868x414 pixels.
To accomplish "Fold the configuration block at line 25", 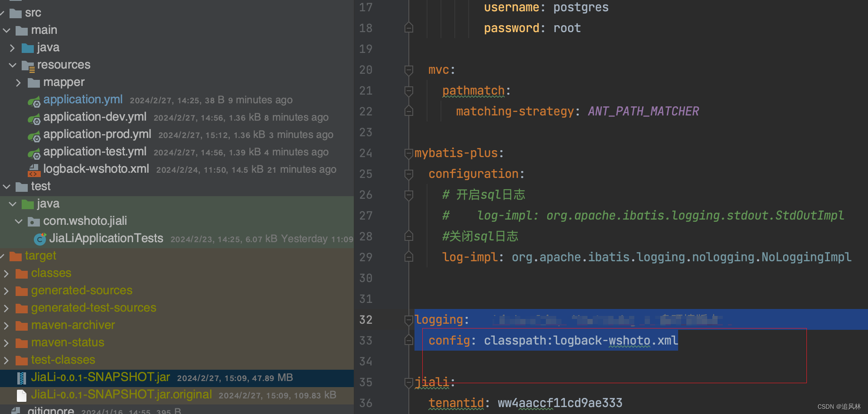I will coord(408,174).
